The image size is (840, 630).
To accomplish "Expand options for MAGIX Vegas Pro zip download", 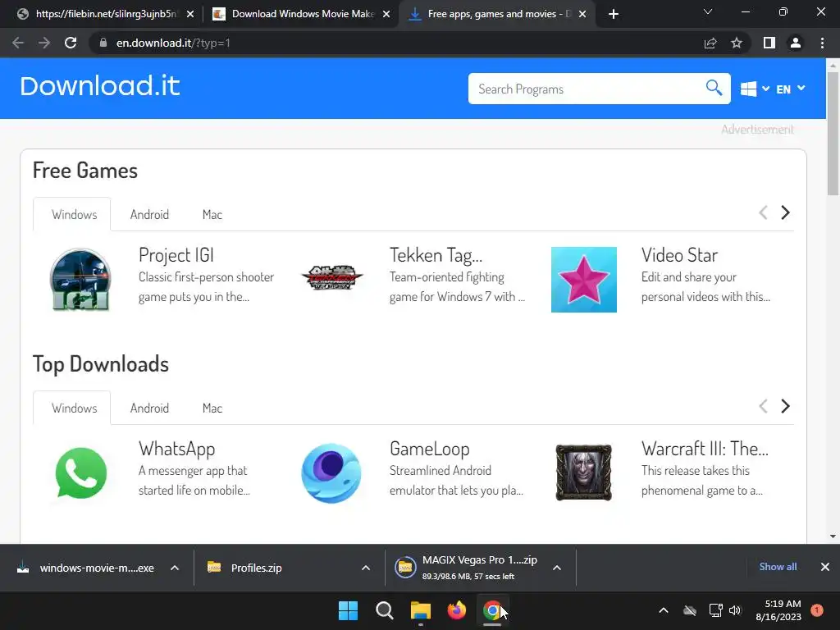I will coord(557,568).
